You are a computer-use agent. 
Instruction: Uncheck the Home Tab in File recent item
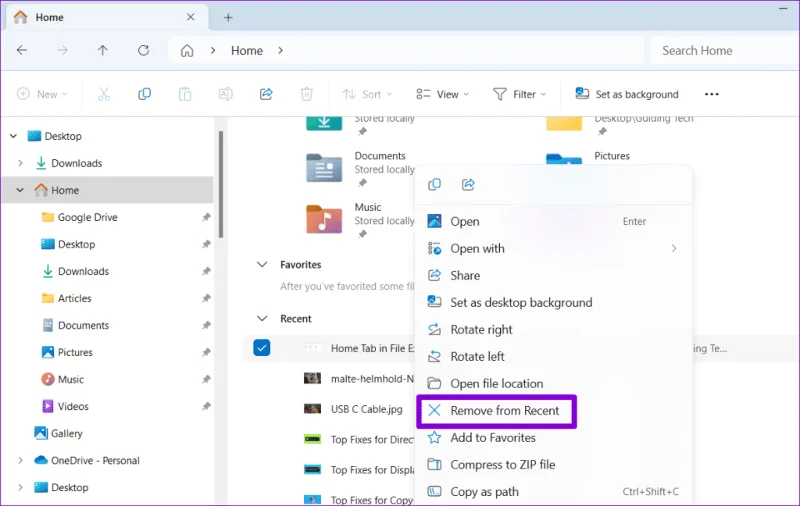click(x=262, y=348)
